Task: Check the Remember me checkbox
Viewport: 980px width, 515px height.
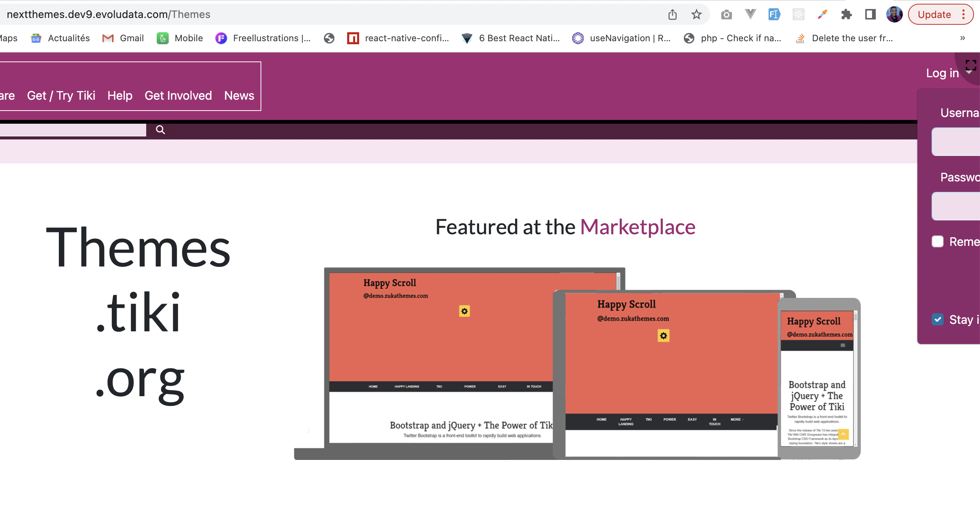Action: tap(937, 241)
